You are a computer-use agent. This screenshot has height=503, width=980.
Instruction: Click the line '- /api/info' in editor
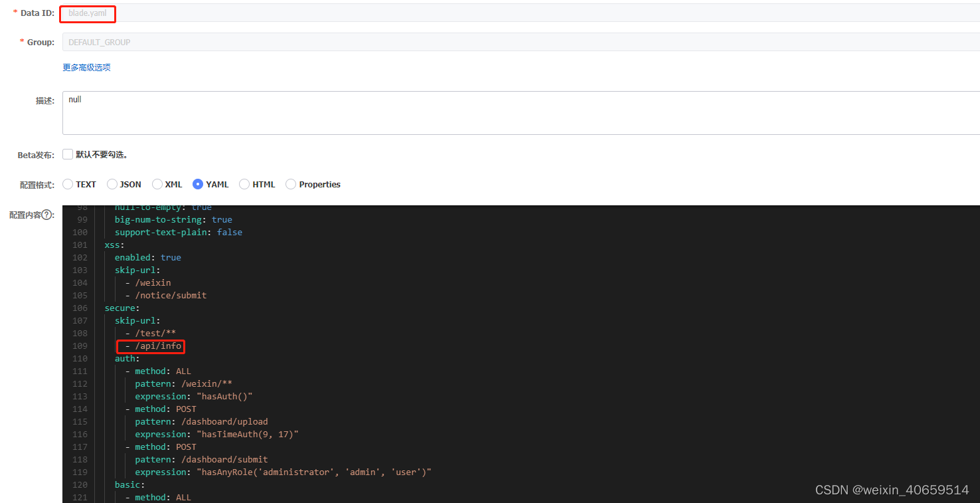coord(153,346)
